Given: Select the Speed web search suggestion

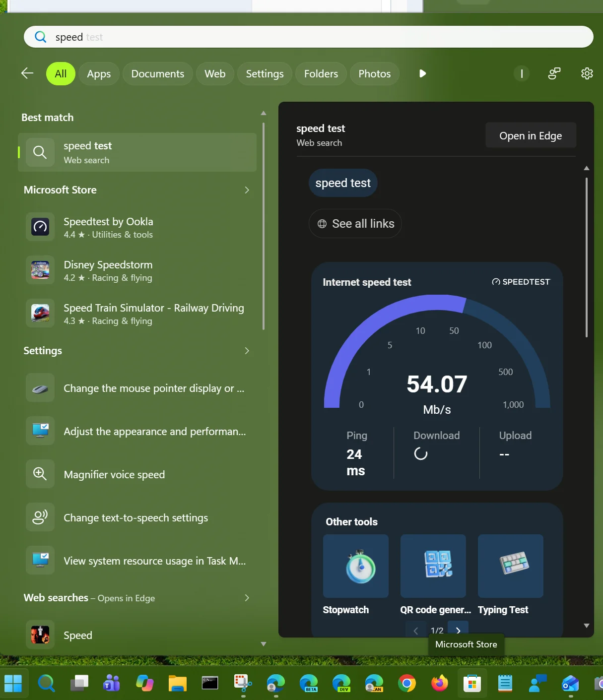Looking at the screenshot, I should click(137, 635).
